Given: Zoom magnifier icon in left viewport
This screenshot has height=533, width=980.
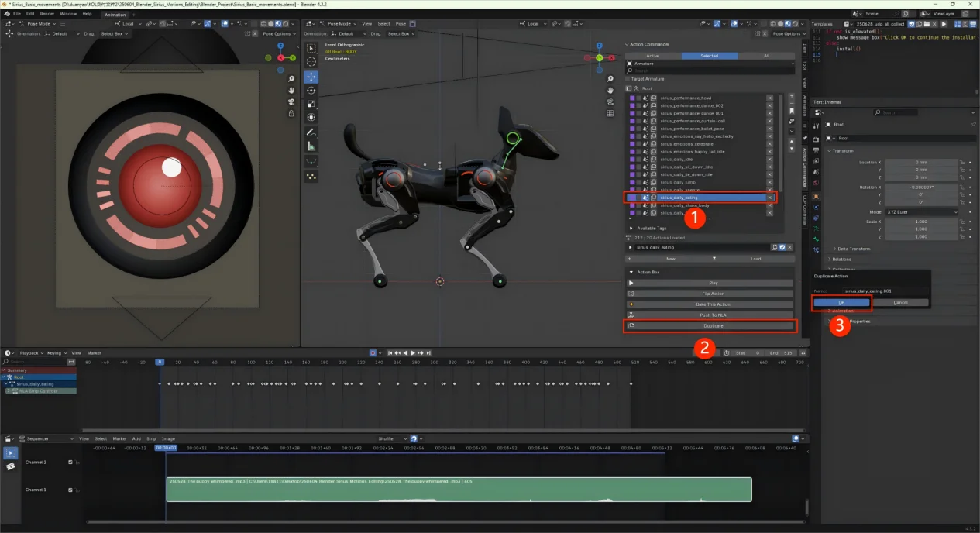Looking at the screenshot, I should tap(291, 79).
